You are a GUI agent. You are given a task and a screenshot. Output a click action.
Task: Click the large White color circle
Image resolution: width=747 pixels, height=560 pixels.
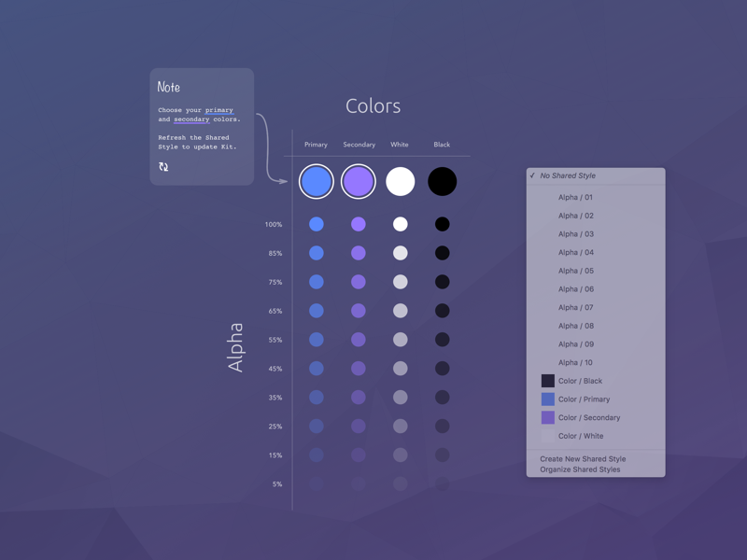tap(401, 181)
